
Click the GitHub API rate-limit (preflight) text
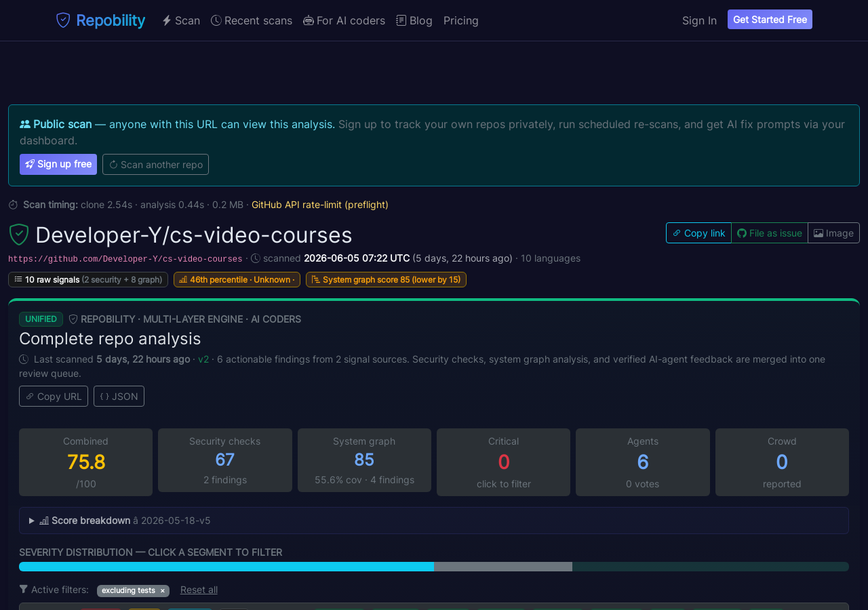coord(320,205)
